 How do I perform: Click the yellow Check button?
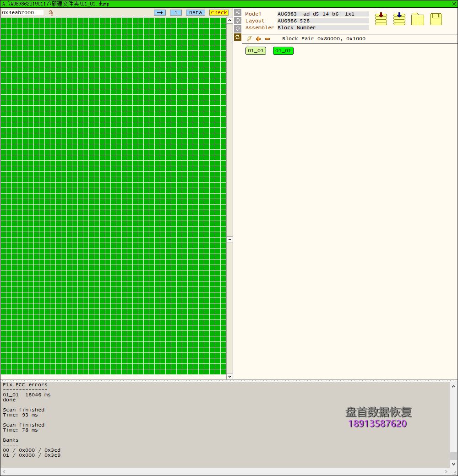tap(219, 12)
